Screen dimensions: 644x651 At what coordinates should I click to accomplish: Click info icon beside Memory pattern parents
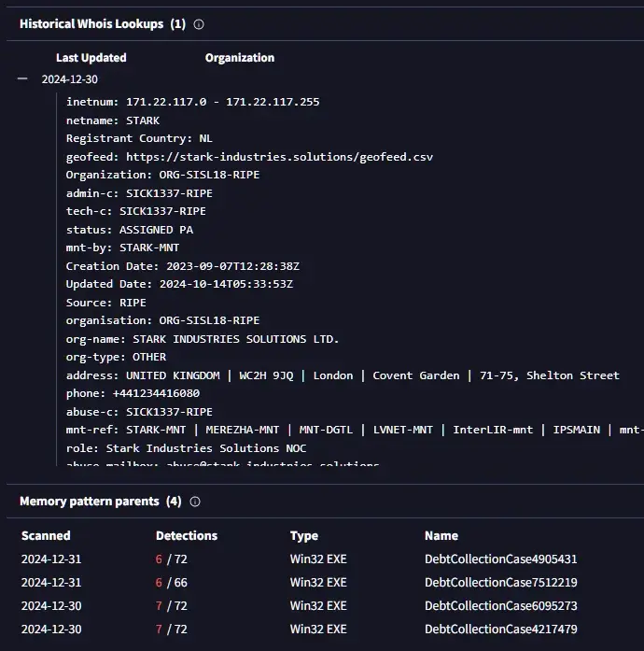195,502
